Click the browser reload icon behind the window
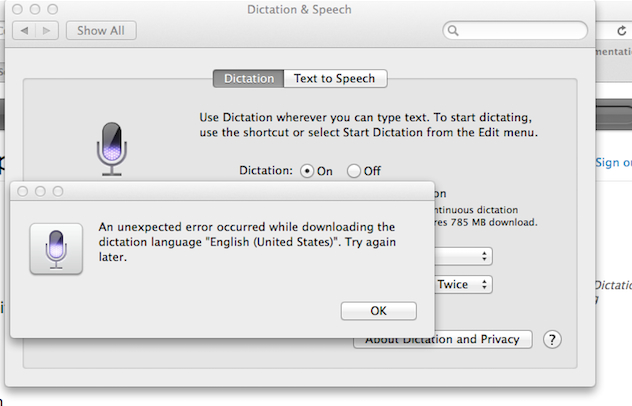 click(x=622, y=31)
